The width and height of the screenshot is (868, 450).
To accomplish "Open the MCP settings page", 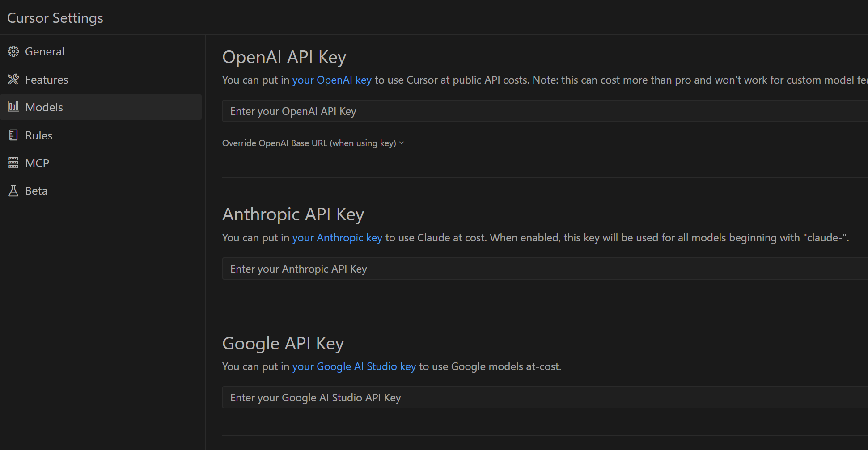I will 37,163.
